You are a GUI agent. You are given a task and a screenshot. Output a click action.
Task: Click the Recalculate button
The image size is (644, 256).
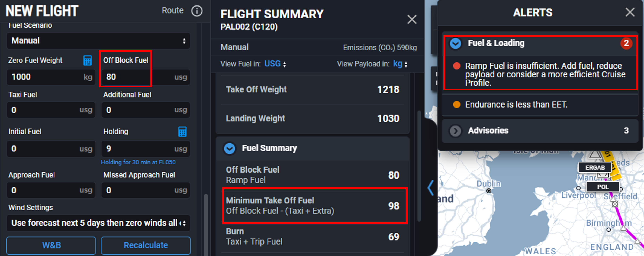146,245
